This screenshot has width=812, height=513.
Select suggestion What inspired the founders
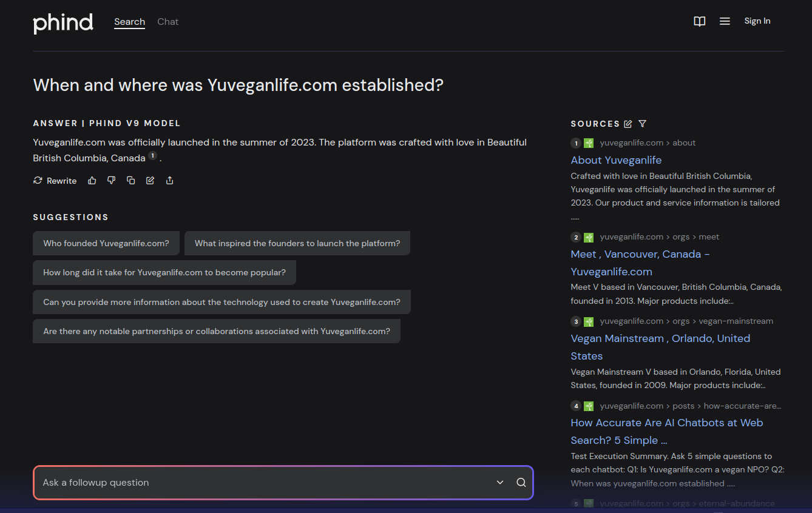pos(297,243)
